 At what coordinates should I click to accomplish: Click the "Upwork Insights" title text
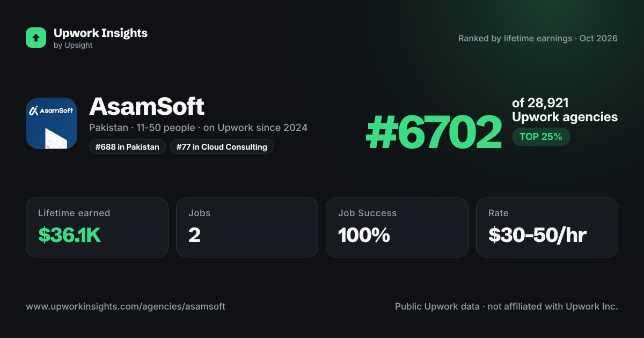tap(100, 33)
